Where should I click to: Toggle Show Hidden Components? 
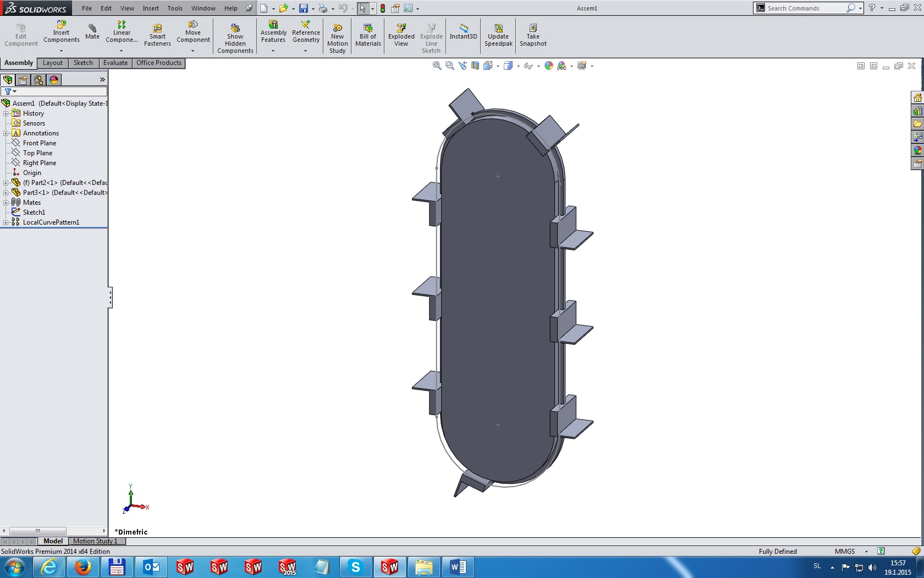pyautogui.click(x=235, y=39)
